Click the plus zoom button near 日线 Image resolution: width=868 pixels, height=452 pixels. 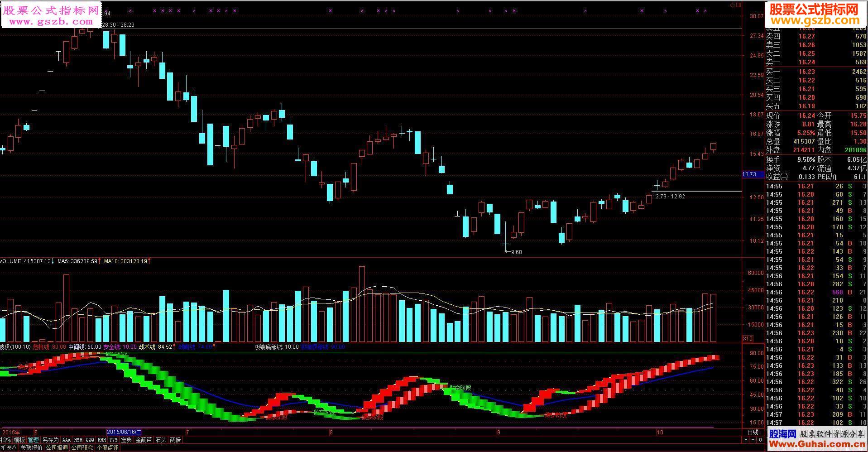[747, 440]
